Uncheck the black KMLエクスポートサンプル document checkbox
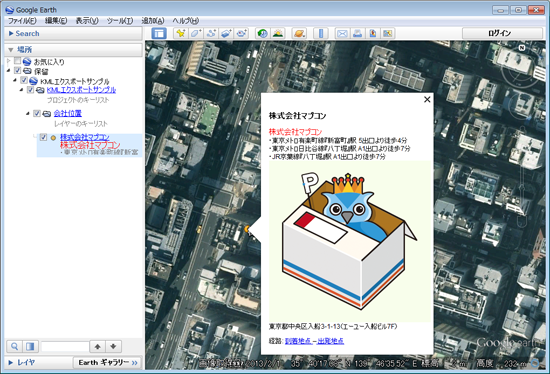 click(24, 80)
